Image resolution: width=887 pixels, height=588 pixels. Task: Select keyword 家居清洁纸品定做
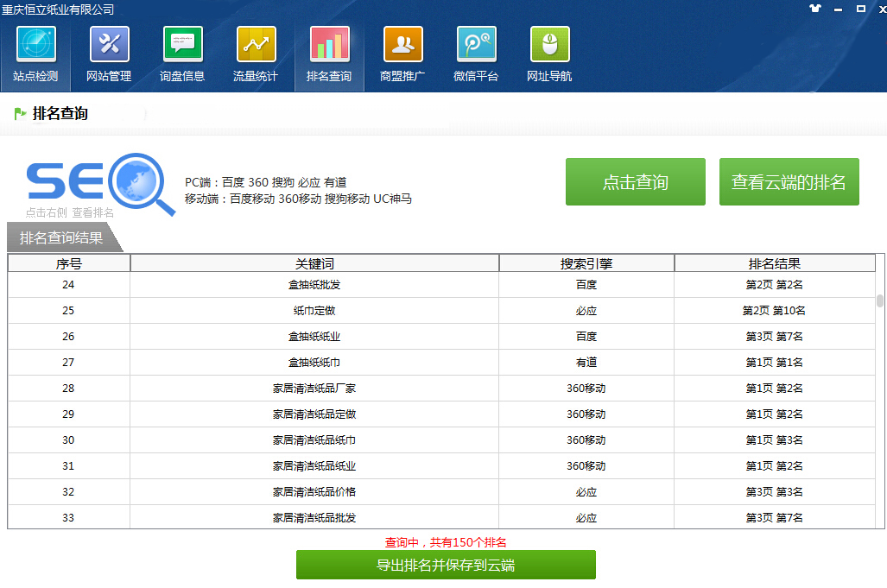coord(314,414)
